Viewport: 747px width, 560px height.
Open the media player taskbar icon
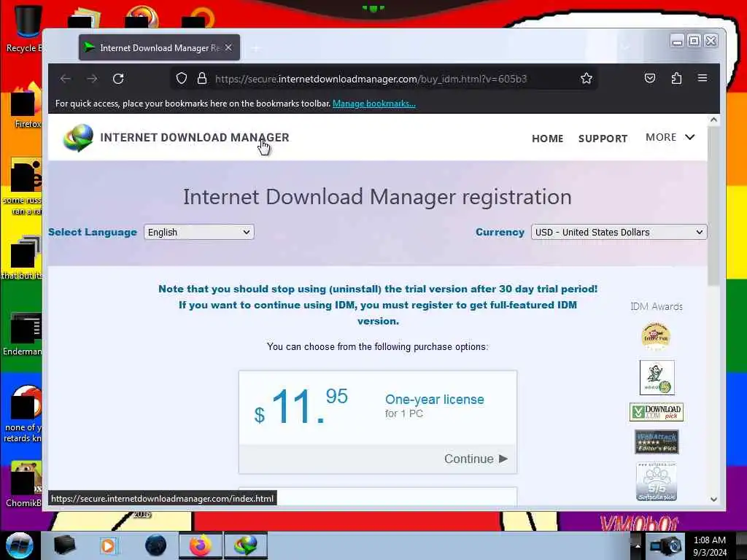109,545
